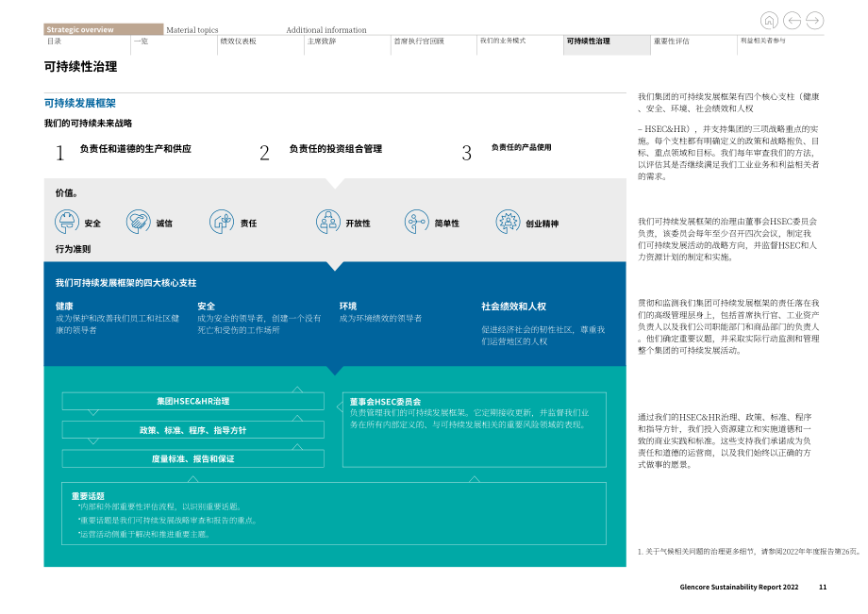Image resolution: width=868 pixels, height=614 pixels.
Task: Click the 我们的可持续未来战略 subheading
Action: (88, 124)
